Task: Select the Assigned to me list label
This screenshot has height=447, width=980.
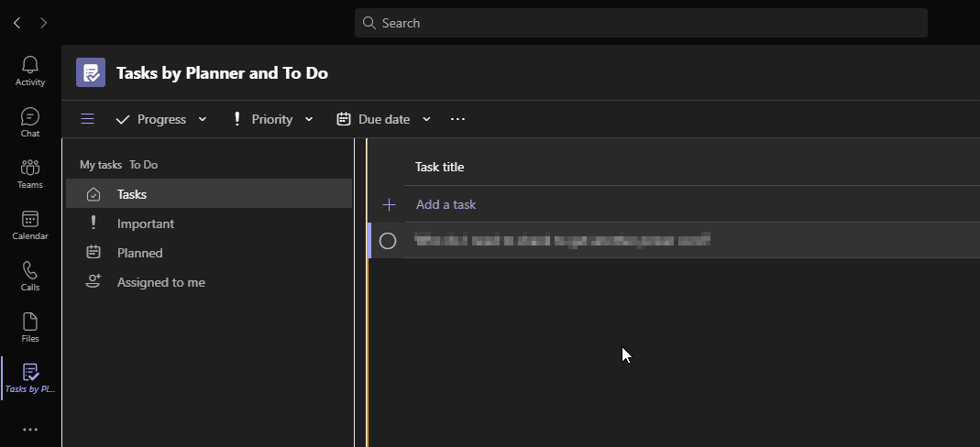Action: 161,282
